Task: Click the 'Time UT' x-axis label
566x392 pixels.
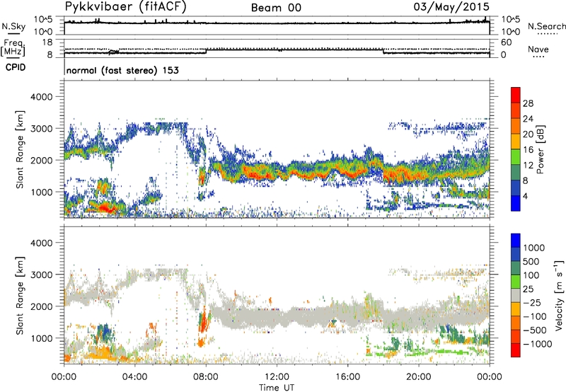Action: tap(277, 388)
